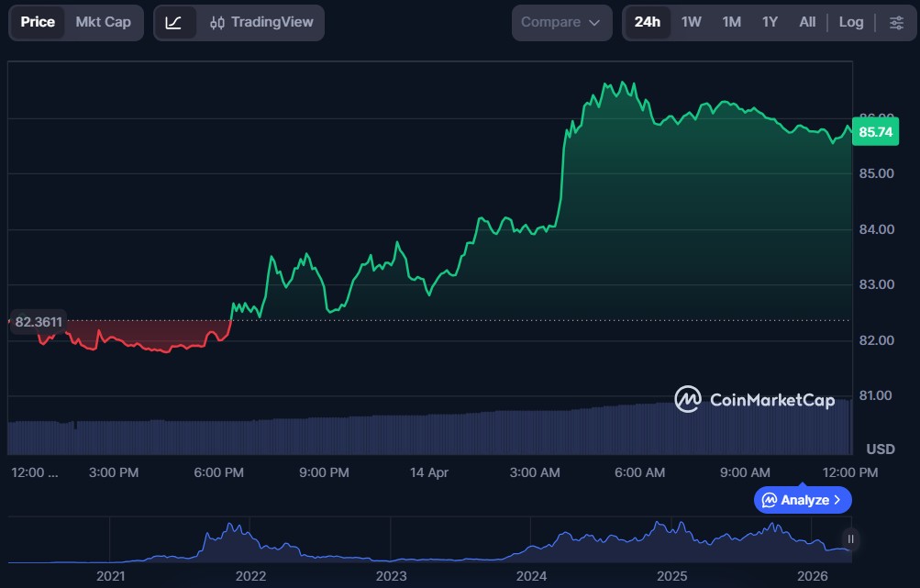Expand the Compare dropdown
The height and width of the screenshot is (588, 920).
coord(561,22)
